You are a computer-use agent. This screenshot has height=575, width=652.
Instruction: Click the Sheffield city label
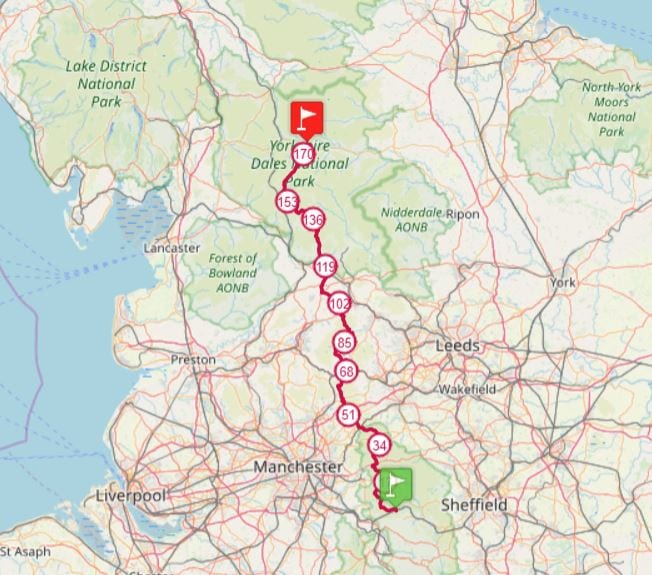pyautogui.click(x=474, y=505)
